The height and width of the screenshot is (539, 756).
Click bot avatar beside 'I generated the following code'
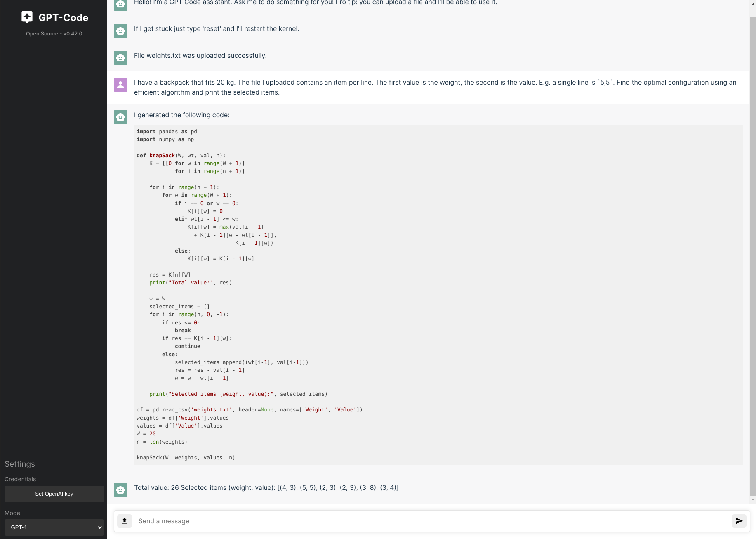(x=120, y=117)
